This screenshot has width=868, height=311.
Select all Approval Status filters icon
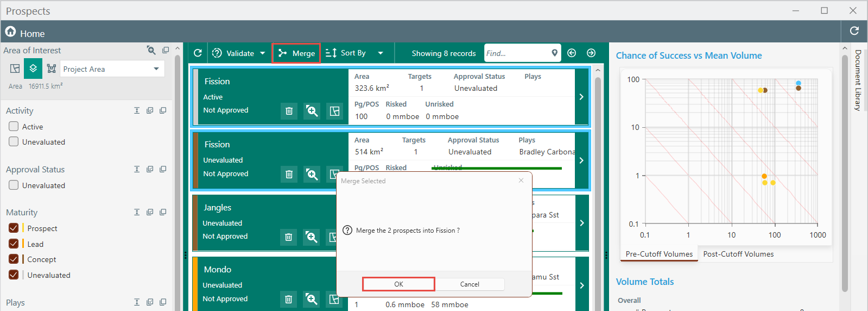point(150,169)
